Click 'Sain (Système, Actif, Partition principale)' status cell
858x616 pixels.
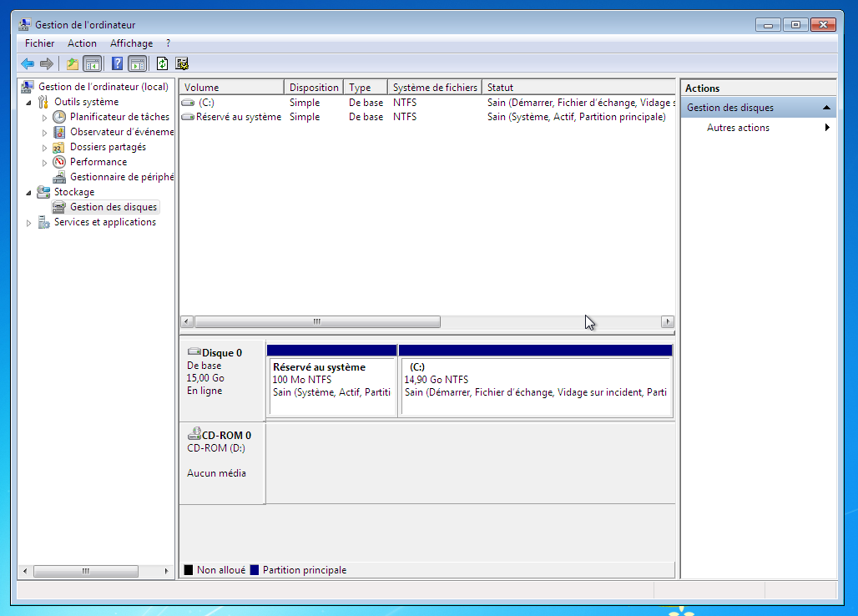577,117
